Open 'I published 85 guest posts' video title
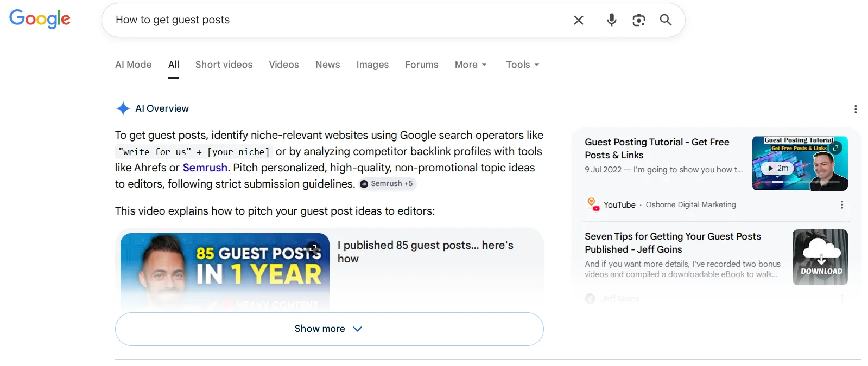The height and width of the screenshot is (366, 868). coord(425,252)
